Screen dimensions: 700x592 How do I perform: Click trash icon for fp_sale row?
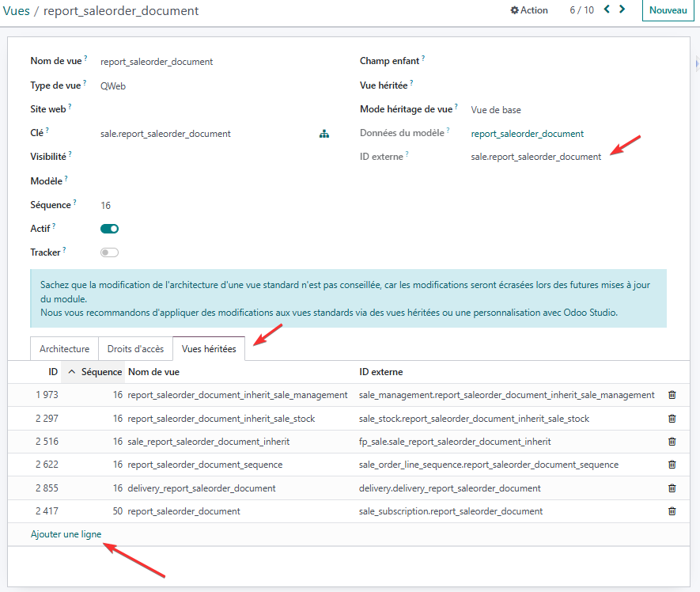tap(672, 442)
